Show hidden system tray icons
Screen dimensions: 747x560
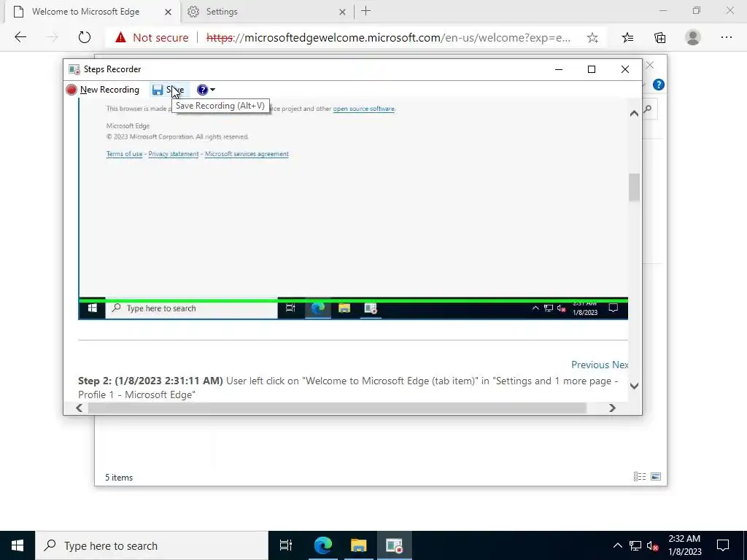coord(617,545)
